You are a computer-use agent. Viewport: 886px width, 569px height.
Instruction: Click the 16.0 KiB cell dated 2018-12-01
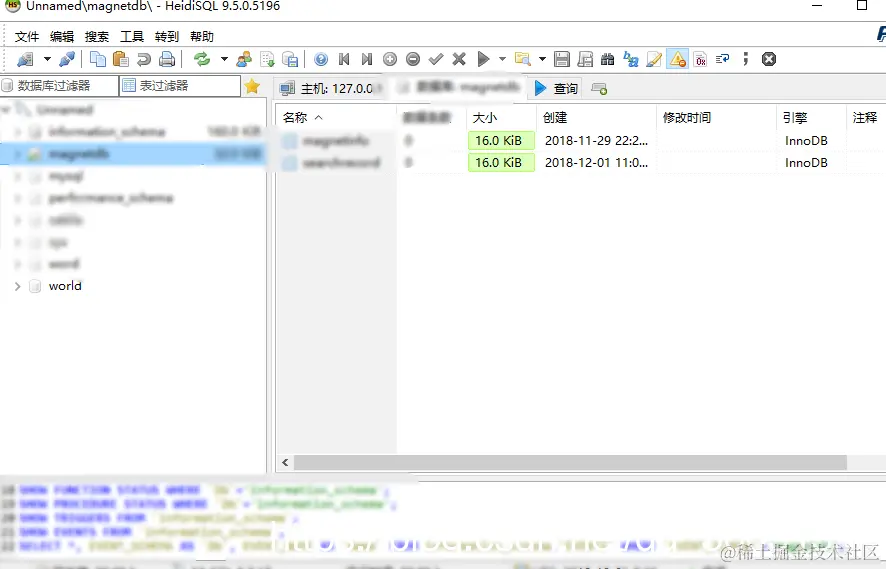(x=501, y=163)
